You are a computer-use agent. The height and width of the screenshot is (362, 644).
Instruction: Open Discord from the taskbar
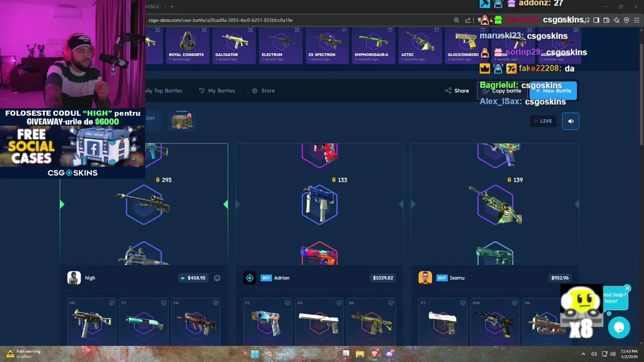click(x=389, y=354)
